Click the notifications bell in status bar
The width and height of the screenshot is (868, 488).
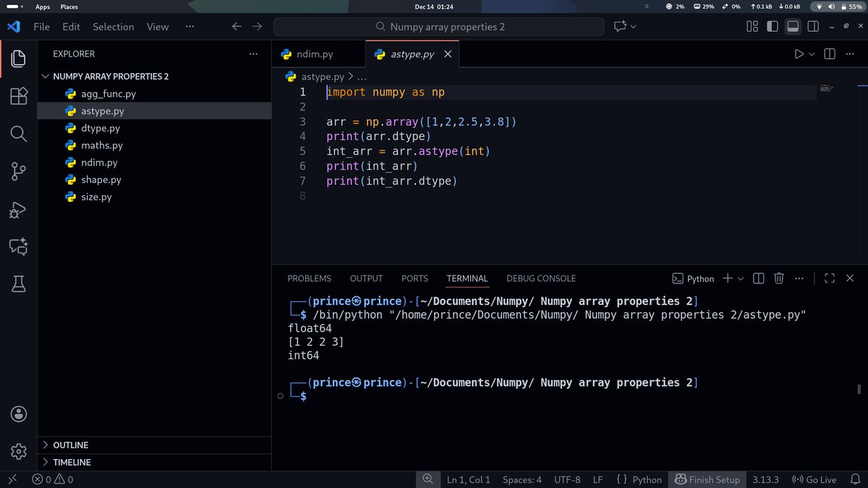[856, 479]
